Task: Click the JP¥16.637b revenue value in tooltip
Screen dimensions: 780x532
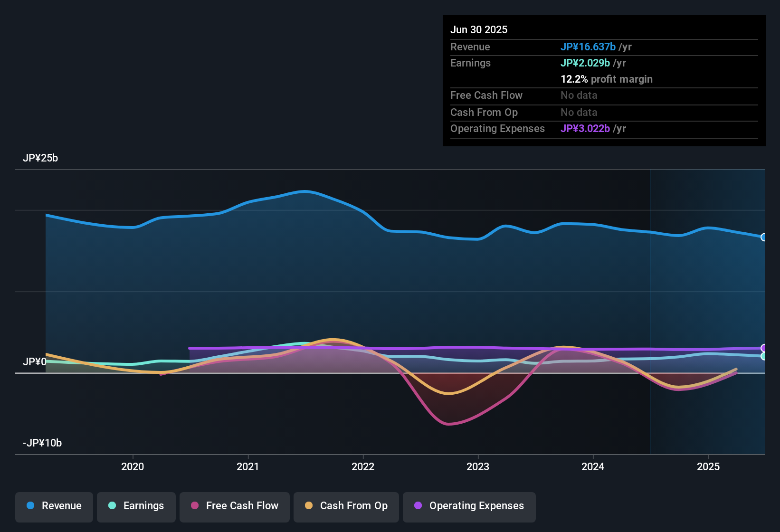Action: (588, 47)
